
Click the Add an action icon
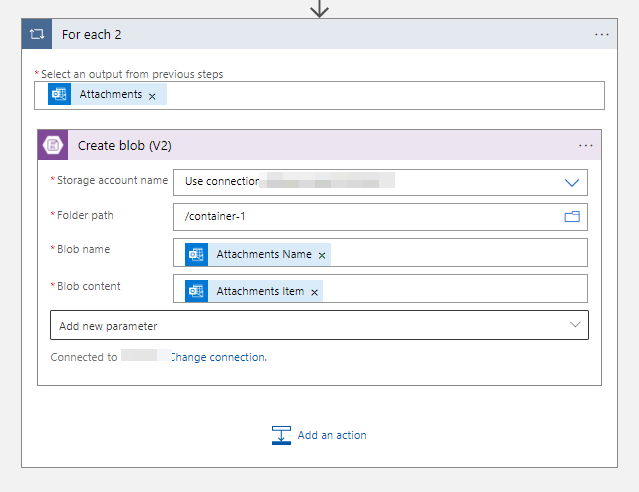click(281, 435)
